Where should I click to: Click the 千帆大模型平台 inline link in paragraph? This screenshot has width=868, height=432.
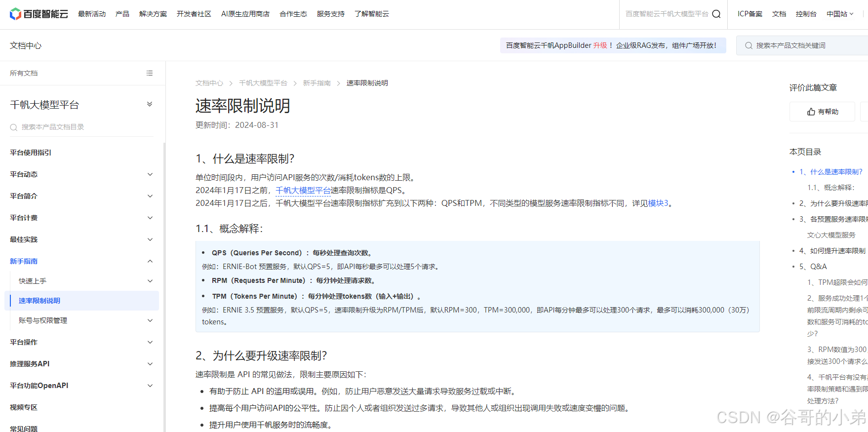pyautogui.click(x=303, y=191)
